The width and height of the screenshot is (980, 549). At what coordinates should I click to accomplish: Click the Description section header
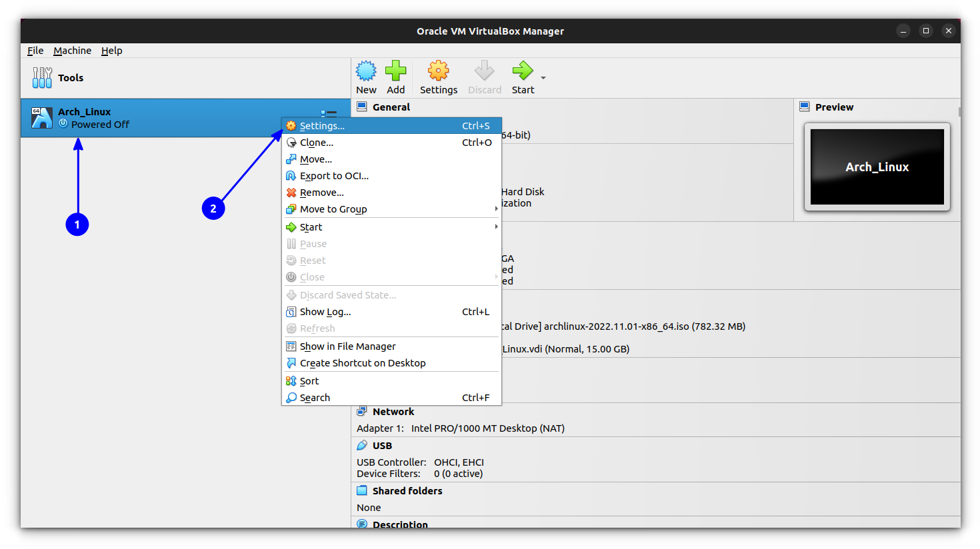point(400,524)
